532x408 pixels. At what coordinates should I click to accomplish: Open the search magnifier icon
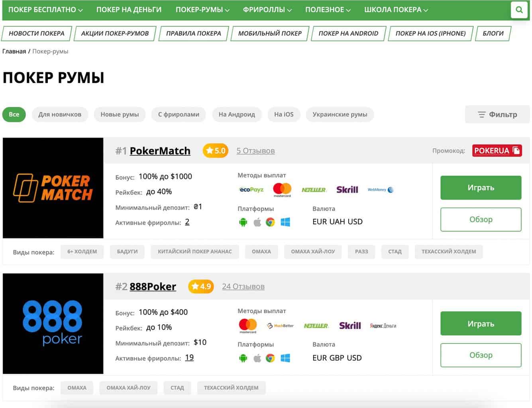click(x=519, y=10)
